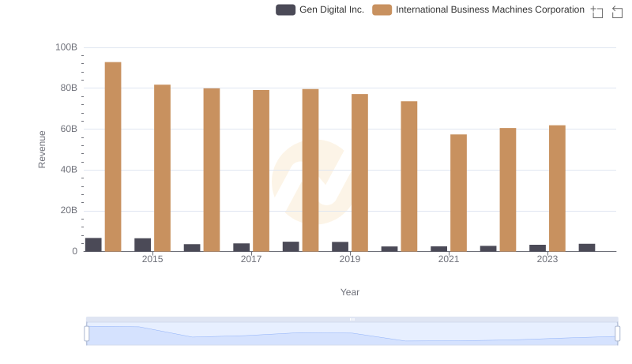Click the 60B y-axis label
This screenshot has height=364, width=632.
coord(69,129)
